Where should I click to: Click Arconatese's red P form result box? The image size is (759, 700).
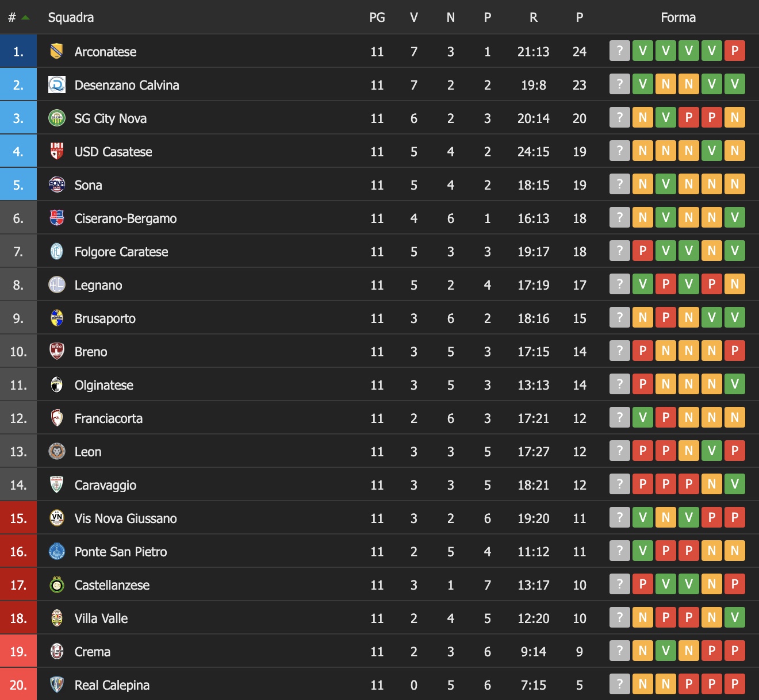pyautogui.click(x=735, y=51)
